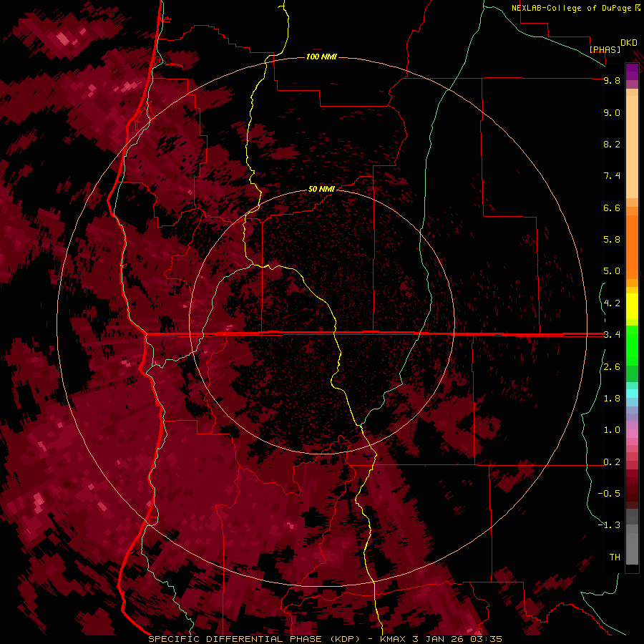Select the -1.3 value on the scale
Viewport: 644px width, 644px height.
point(609,525)
